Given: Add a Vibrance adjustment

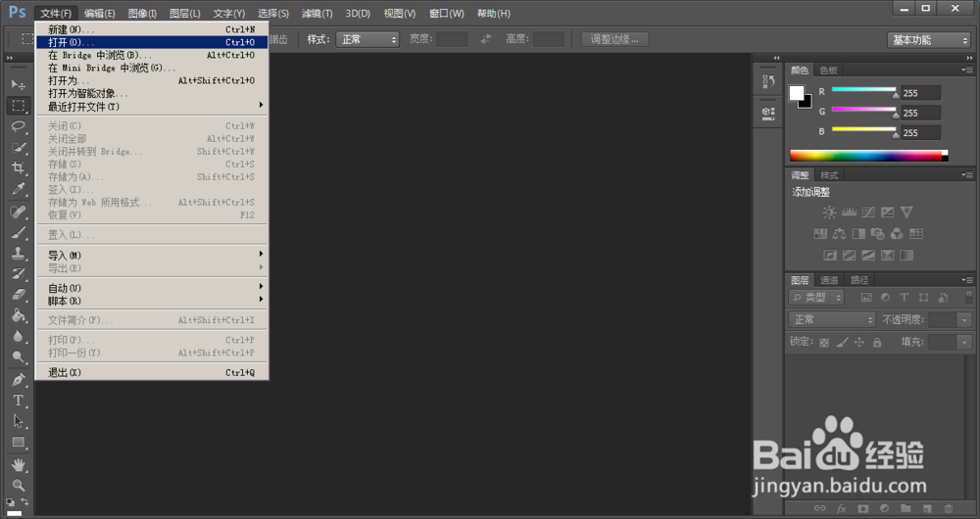Looking at the screenshot, I should pyautogui.click(x=906, y=212).
